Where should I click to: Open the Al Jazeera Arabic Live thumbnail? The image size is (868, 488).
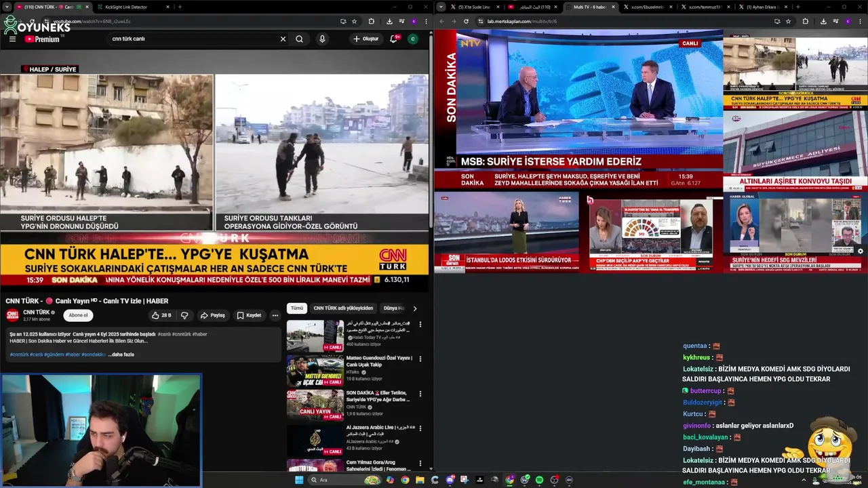315,441
